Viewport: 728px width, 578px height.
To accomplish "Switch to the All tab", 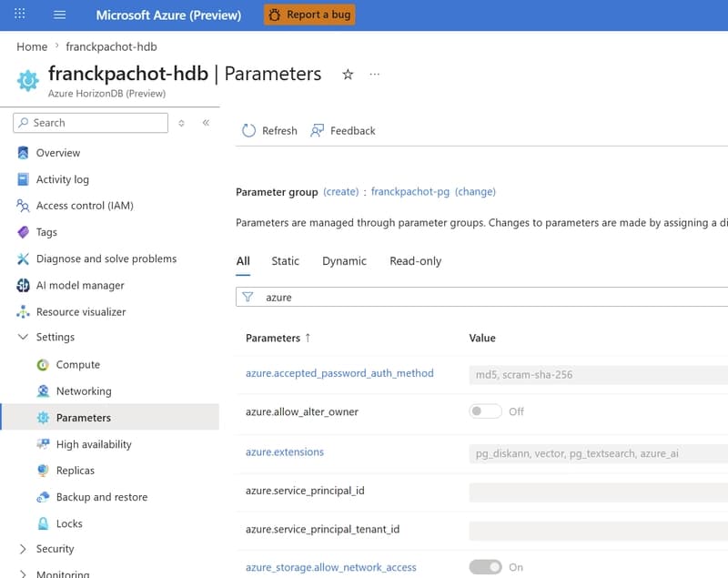I will tap(243, 261).
